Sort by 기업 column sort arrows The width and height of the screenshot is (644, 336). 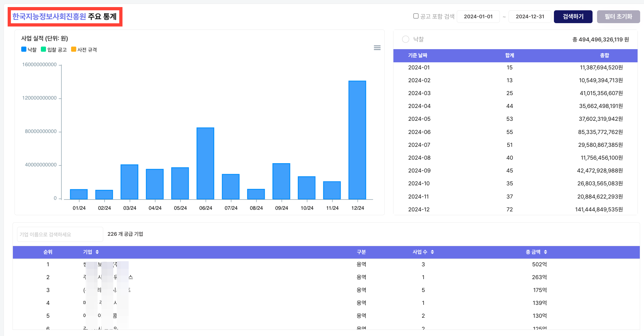[97, 252]
